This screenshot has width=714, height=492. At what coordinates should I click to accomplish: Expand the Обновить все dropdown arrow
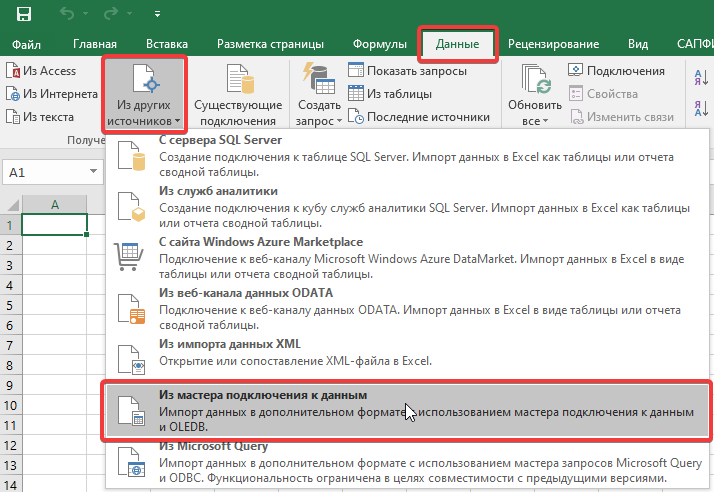[546, 122]
